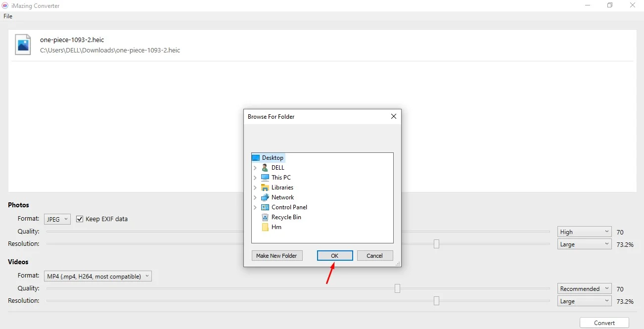This screenshot has height=329, width=644.
Task: Select the Desktop root tree item
Action: point(273,158)
